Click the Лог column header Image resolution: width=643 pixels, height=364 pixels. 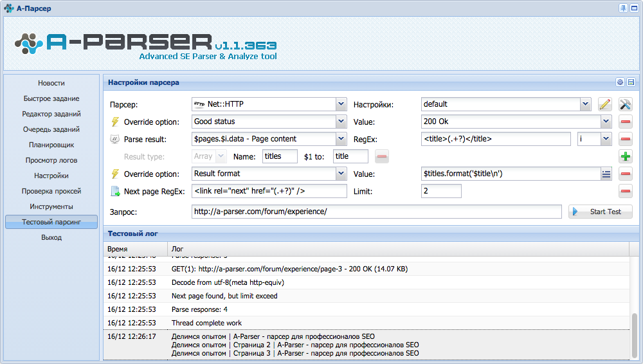[398, 249]
